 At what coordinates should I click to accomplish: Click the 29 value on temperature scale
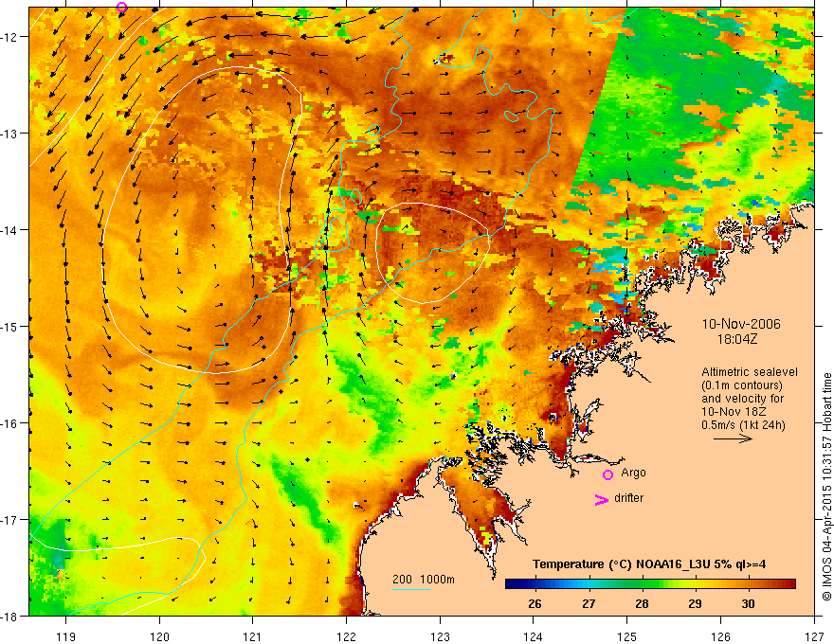coord(695,604)
